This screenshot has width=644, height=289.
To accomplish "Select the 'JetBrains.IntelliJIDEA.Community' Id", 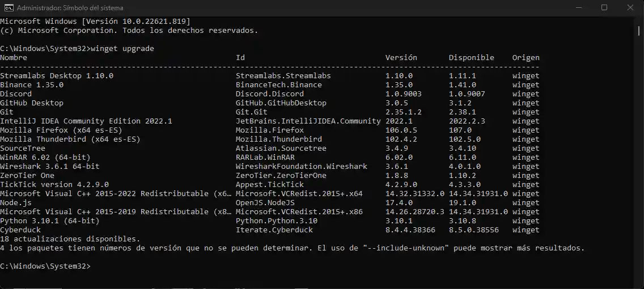I will coord(308,121).
